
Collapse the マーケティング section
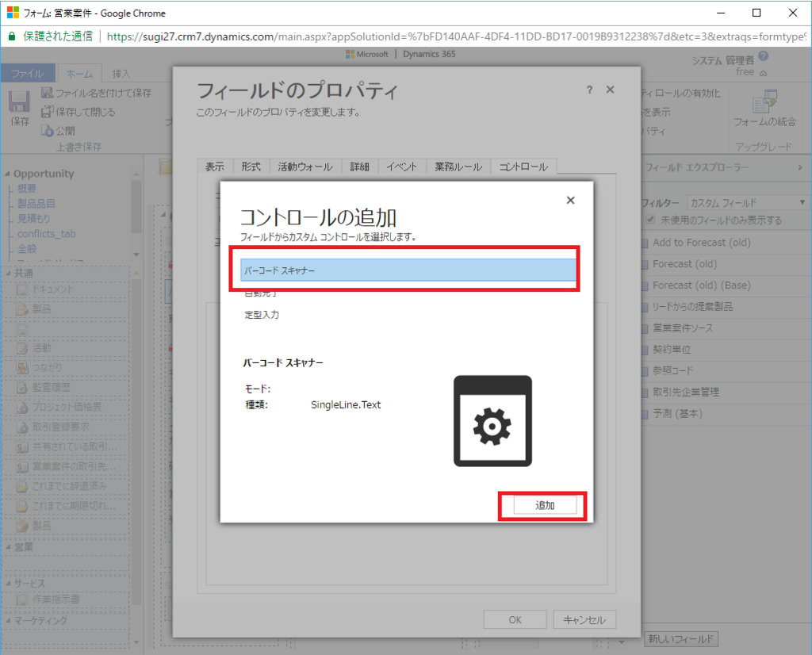click(8, 620)
